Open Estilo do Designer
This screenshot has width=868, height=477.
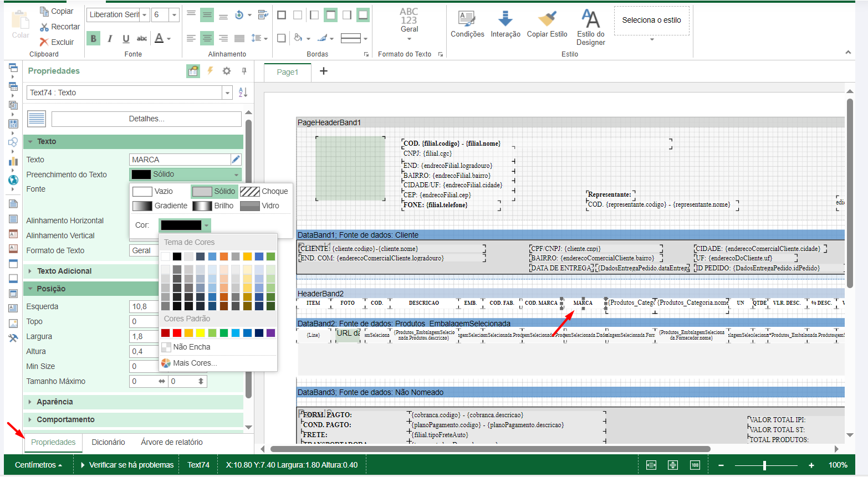pos(590,19)
